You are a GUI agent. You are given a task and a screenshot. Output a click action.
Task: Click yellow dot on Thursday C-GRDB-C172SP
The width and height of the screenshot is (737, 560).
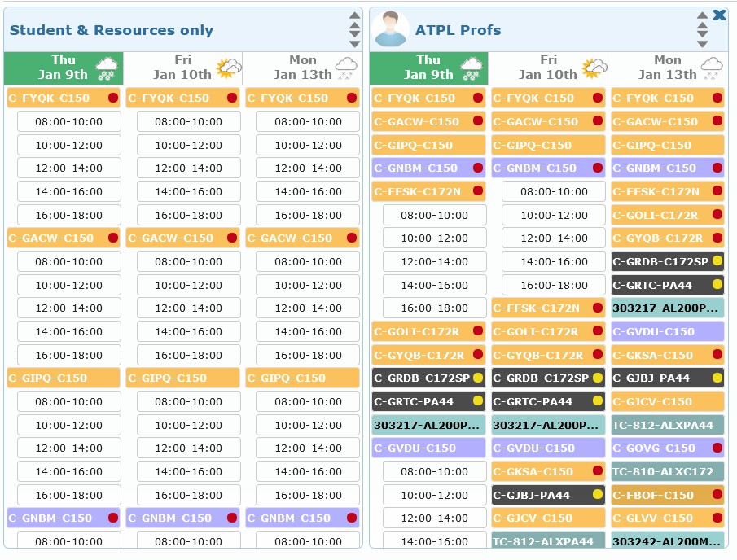click(478, 378)
